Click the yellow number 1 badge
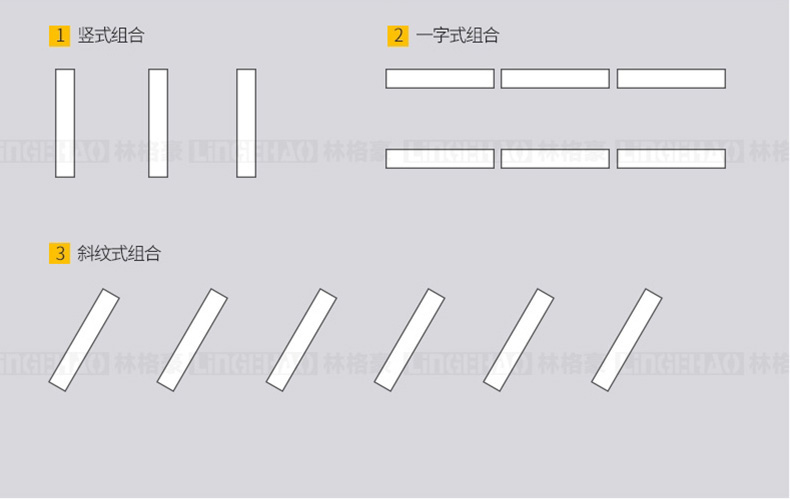 (x=59, y=36)
